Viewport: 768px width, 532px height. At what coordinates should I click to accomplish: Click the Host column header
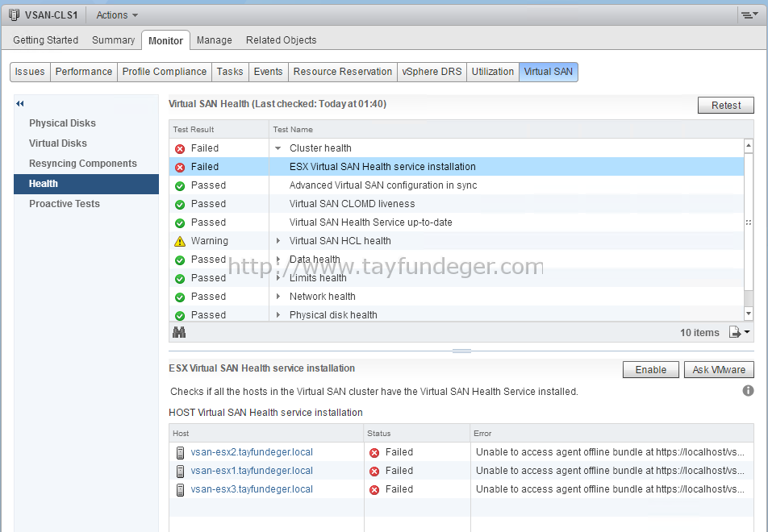266,433
